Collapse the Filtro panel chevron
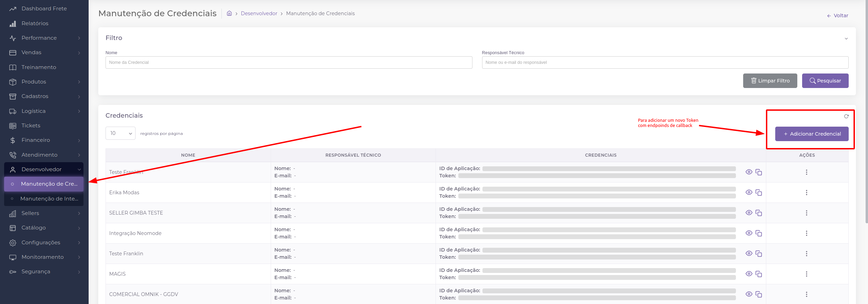The height and width of the screenshot is (304, 868). [x=846, y=39]
